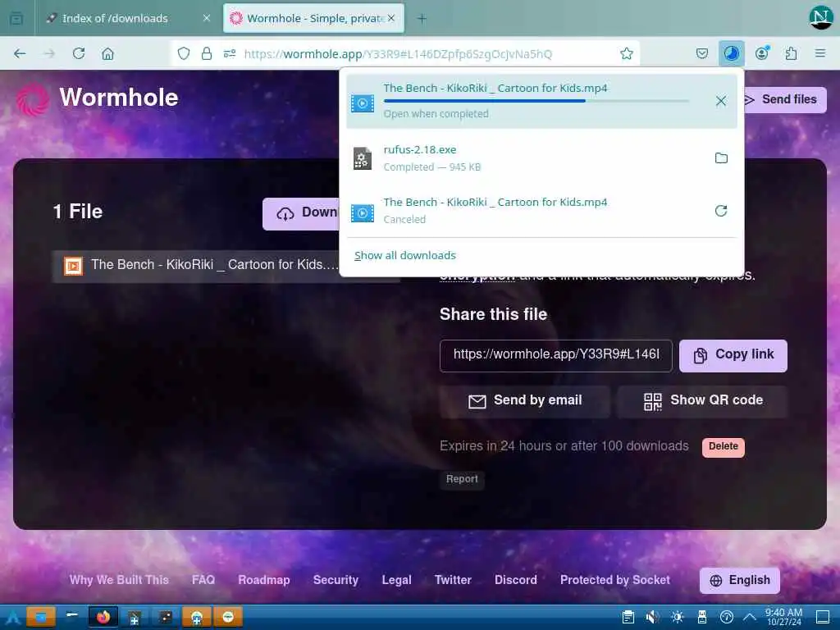Image resolution: width=840 pixels, height=630 pixels.
Task: Click the Firefox taskbar icon
Action: [x=103, y=617]
